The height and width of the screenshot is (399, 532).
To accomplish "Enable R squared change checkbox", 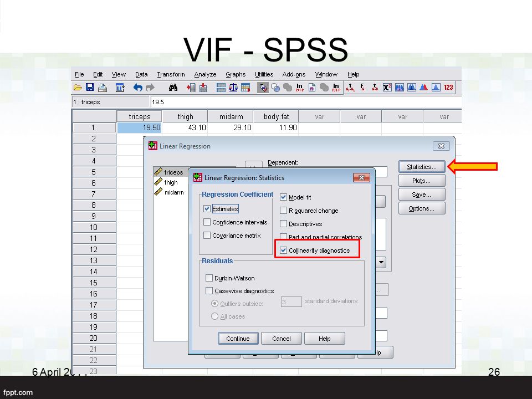I will click(x=283, y=211).
